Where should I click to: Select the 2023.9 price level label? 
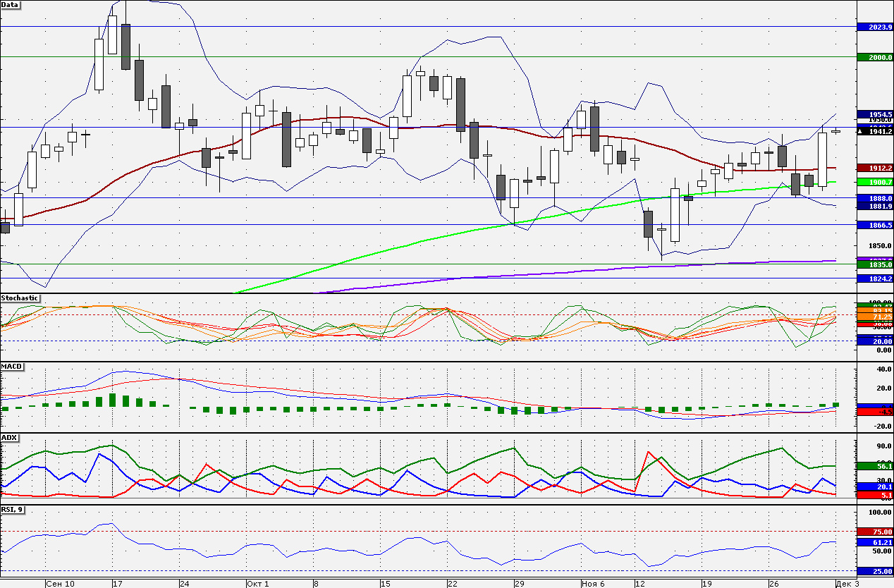click(876, 27)
